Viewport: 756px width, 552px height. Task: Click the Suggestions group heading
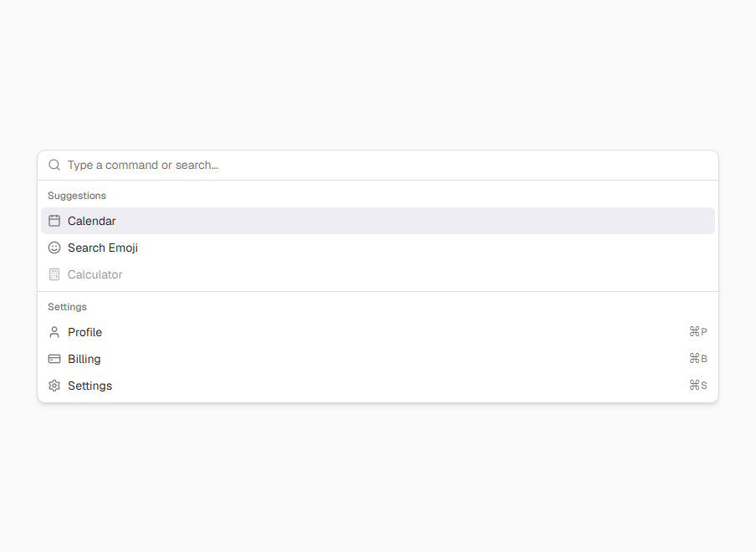pyautogui.click(x=77, y=196)
